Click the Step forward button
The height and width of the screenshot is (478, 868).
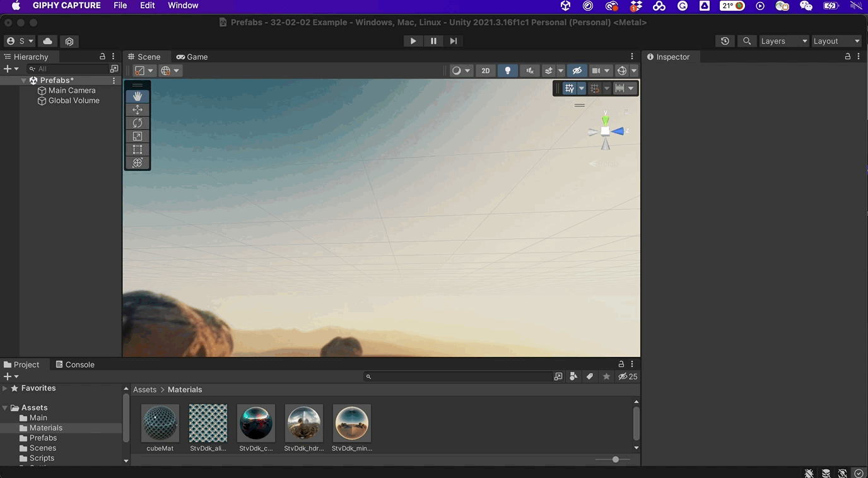454,41
